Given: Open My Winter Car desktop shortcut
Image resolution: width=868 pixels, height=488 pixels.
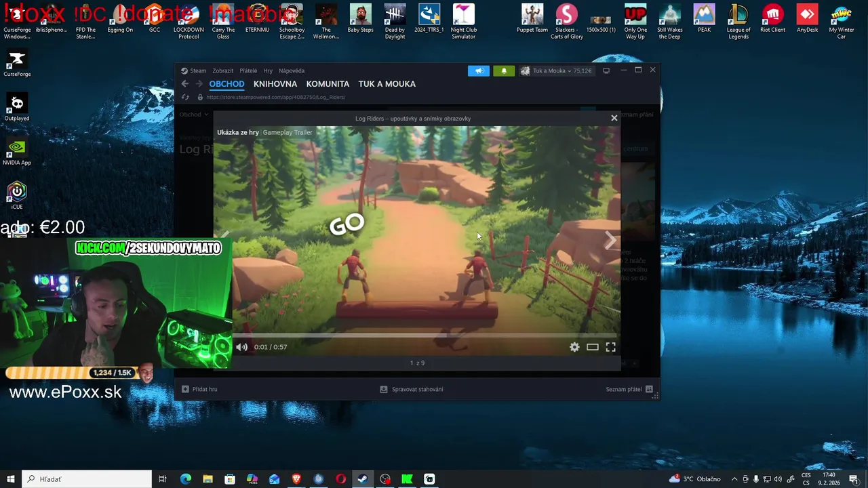Looking at the screenshot, I should [x=841, y=22].
